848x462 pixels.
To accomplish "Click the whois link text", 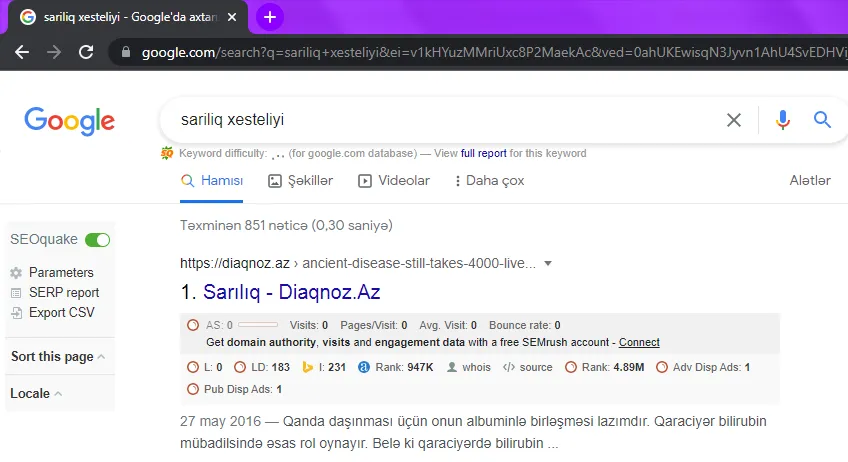I will tap(476, 367).
